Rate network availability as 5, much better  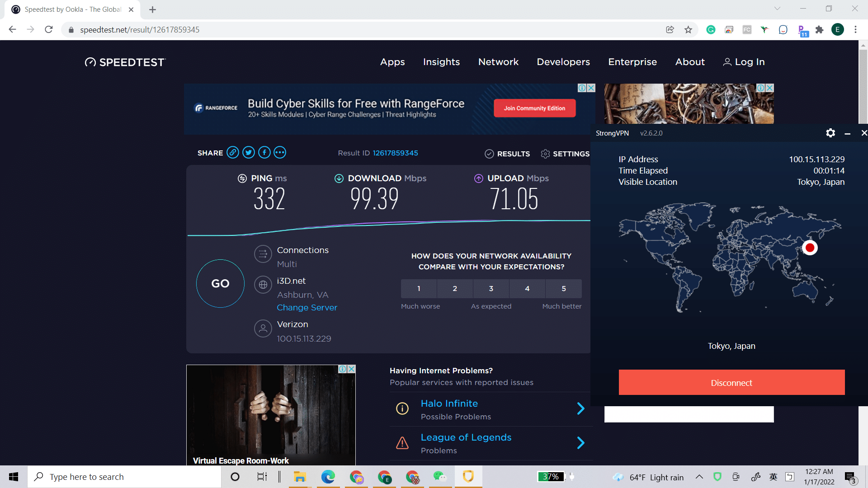[x=563, y=289]
